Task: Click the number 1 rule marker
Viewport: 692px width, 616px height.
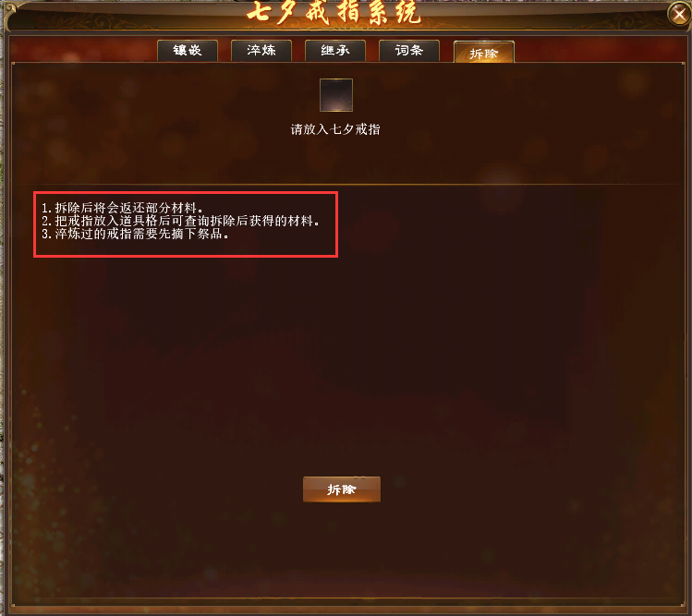Action: [46, 208]
